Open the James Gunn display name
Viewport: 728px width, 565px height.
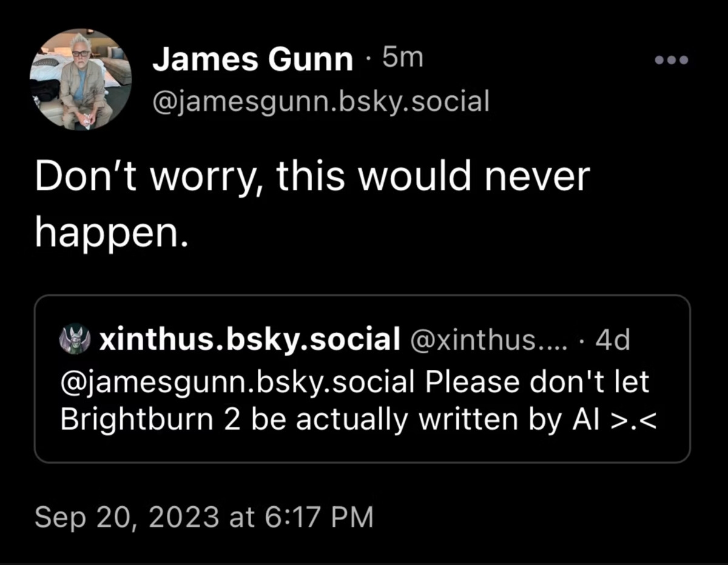[x=252, y=60]
